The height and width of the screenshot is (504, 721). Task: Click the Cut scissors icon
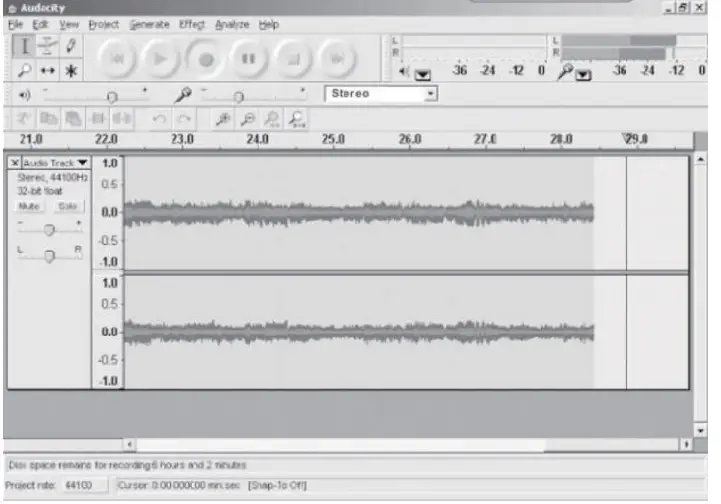23,119
